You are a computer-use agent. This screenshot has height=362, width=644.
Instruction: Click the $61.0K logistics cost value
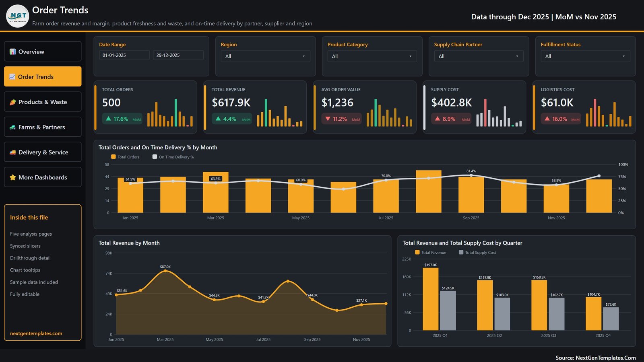(557, 103)
